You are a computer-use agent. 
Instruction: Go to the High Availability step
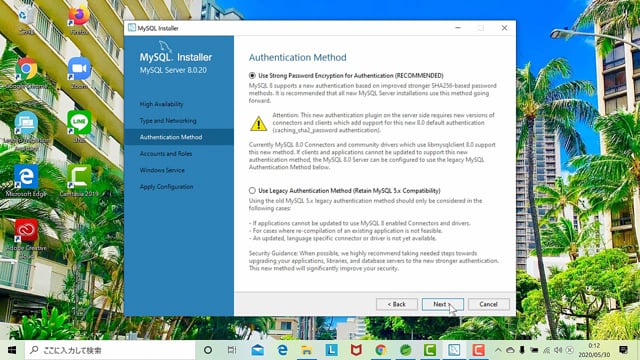point(162,104)
